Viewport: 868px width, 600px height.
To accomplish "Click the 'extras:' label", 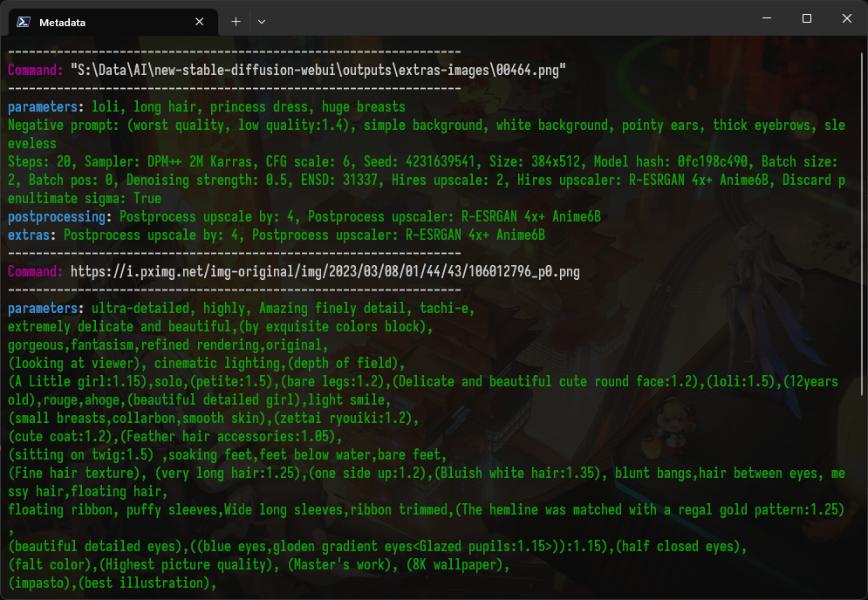I will coord(31,235).
